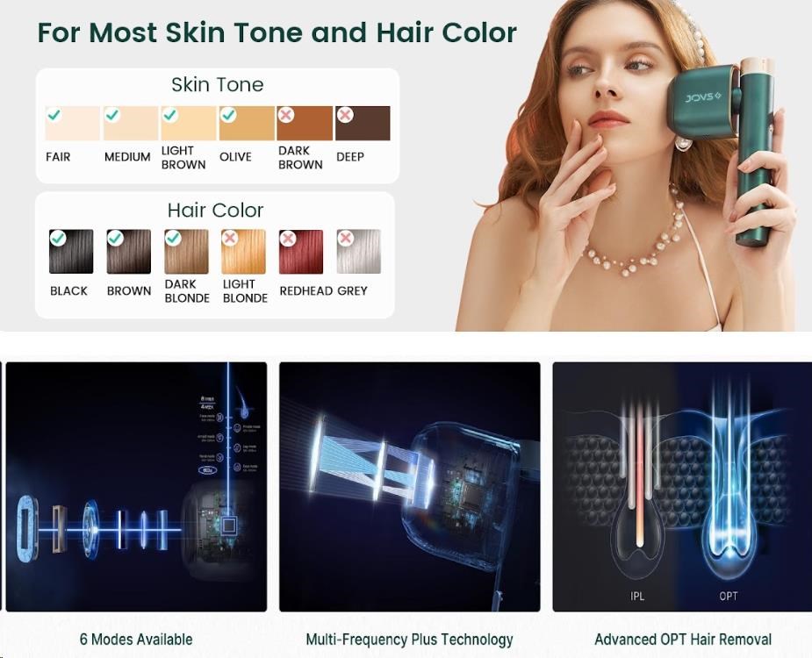Click the X mark on Deep skin swatch
The width and height of the screenshot is (812, 658).
344,114
